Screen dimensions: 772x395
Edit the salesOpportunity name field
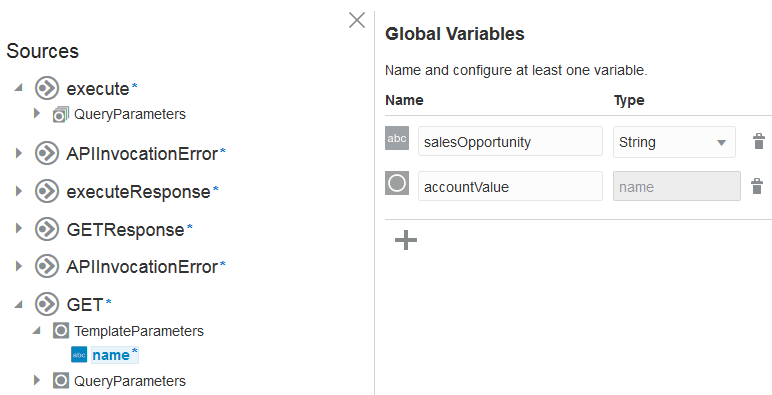point(510,141)
